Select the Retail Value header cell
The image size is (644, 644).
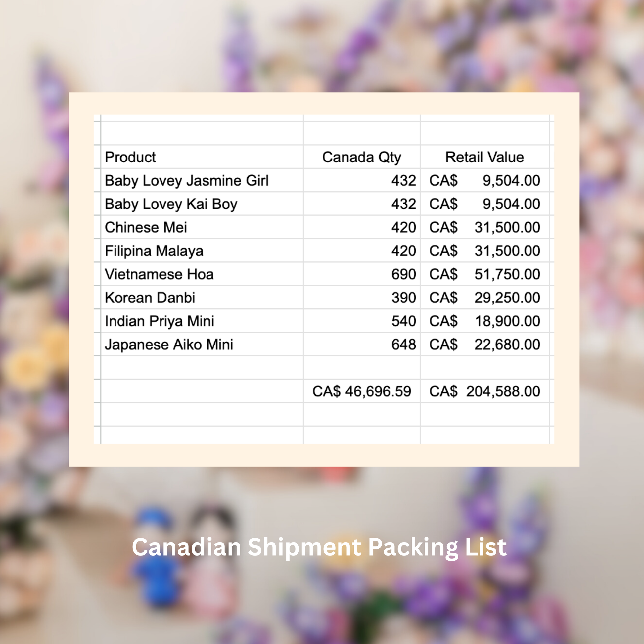point(484,157)
